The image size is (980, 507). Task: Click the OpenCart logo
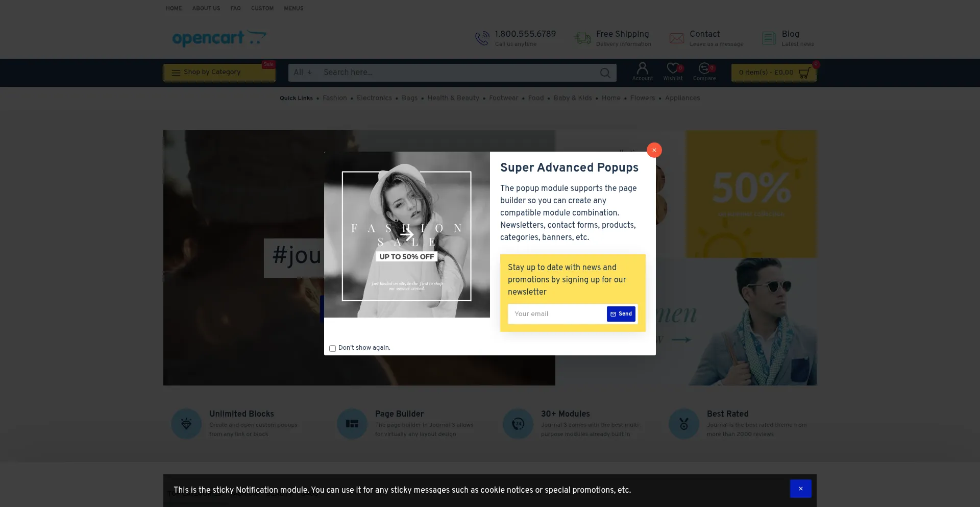[x=219, y=38]
